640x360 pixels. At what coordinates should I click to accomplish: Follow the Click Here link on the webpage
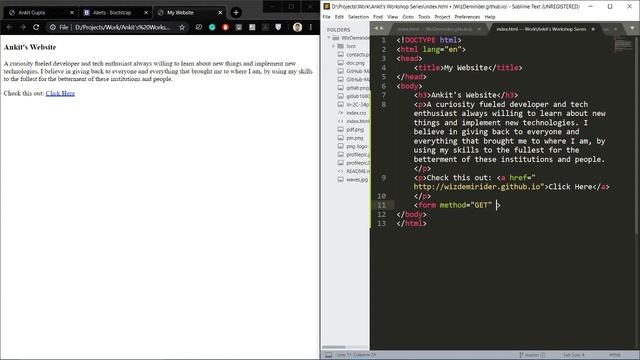60,93
